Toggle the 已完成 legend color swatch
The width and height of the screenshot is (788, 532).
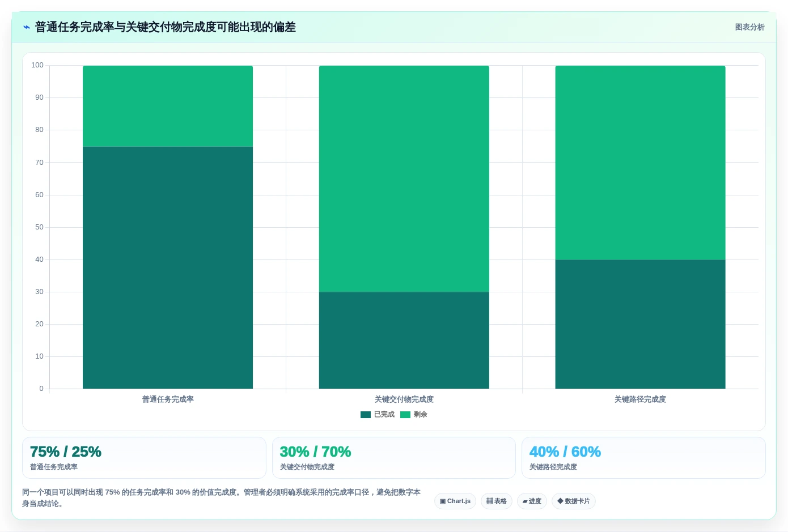pos(365,415)
